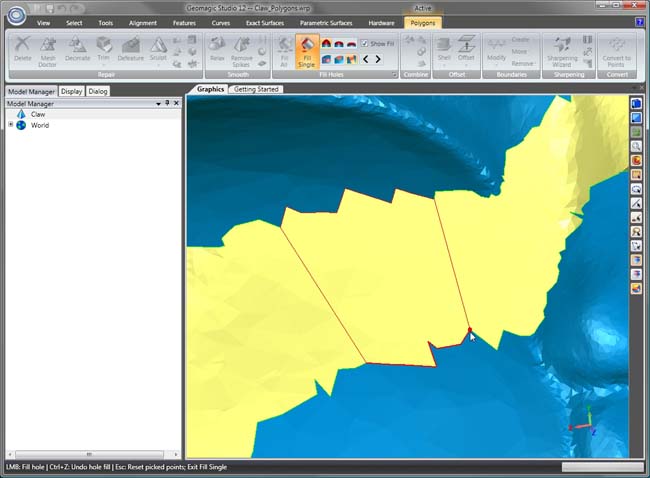Select the tangent-based fill style icon

pos(339,43)
